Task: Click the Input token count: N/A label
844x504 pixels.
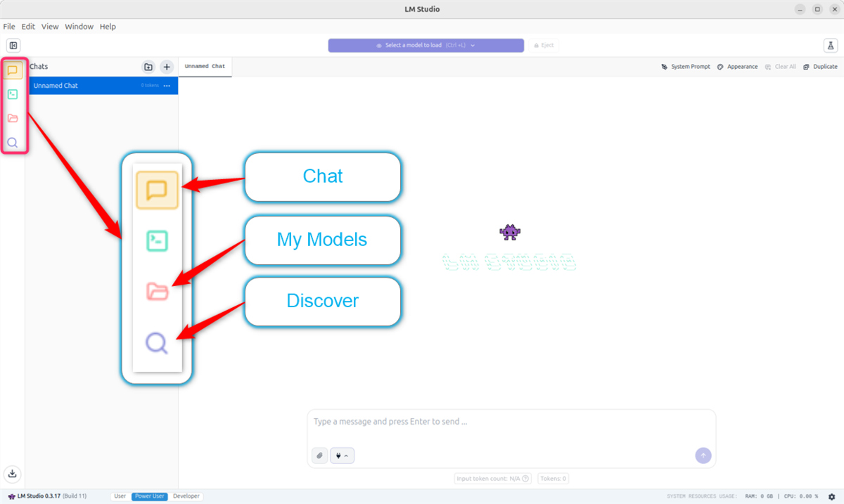Action: pyautogui.click(x=488, y=479)
